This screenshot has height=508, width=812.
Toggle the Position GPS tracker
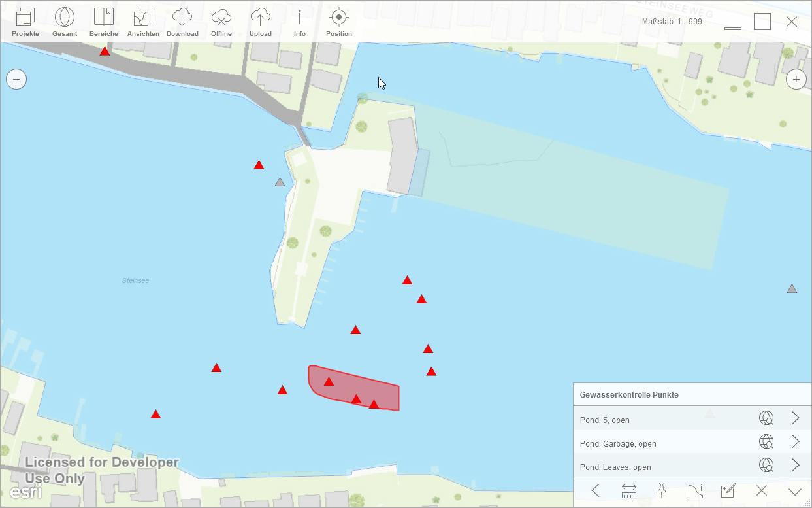339,22
